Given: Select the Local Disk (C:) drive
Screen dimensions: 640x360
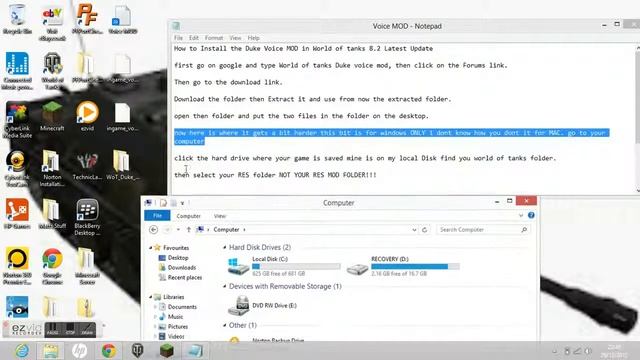Looking at the screenshot, I should pos(283,266).
